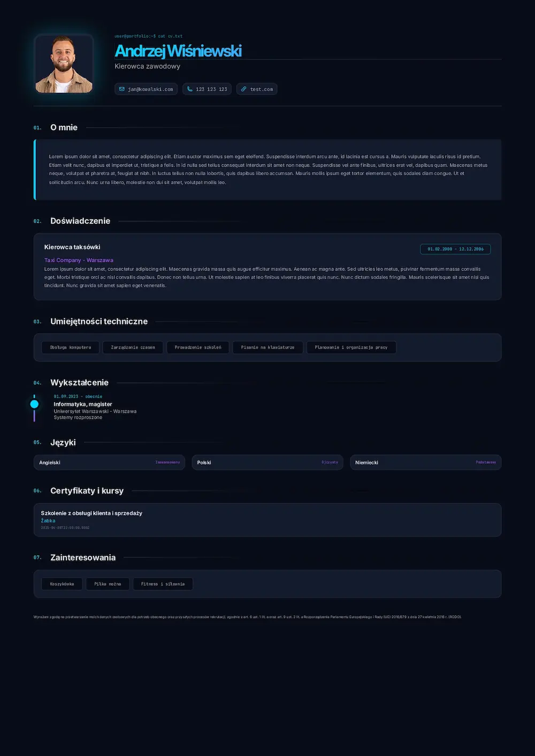Select the Angielski language card

tap(109, 463)
